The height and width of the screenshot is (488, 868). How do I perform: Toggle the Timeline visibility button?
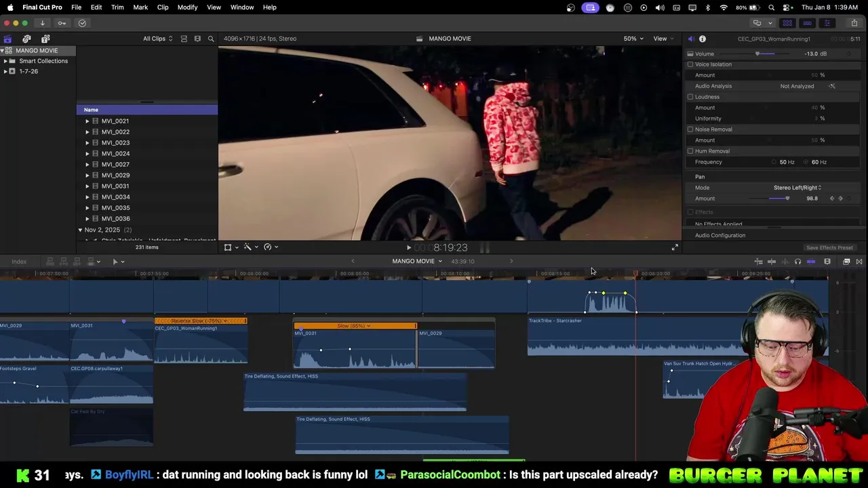coord(807,23)
